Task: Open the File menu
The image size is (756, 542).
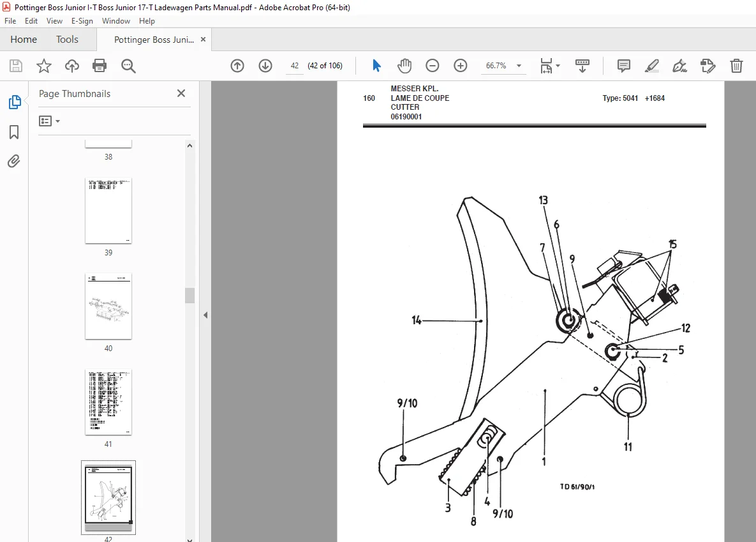Action: pyautogui.click(x=10, y=21)
